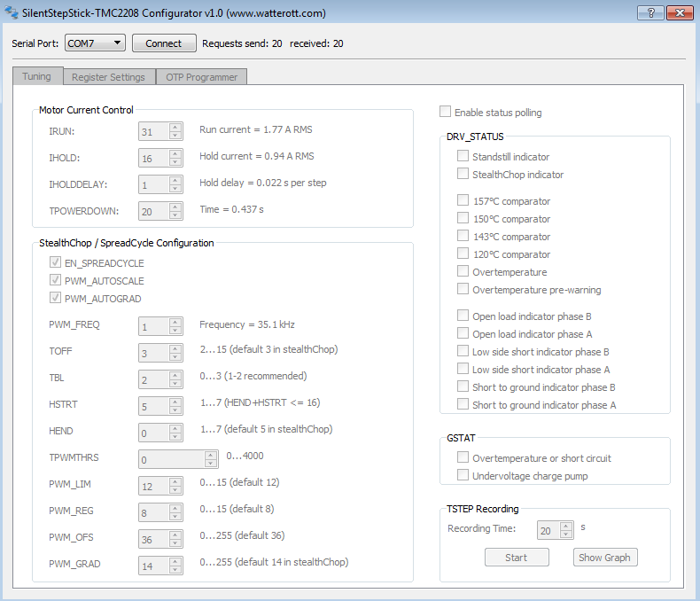Click the Connect button
The height and width of the screenshot is (601, 700).
[164, 43]
